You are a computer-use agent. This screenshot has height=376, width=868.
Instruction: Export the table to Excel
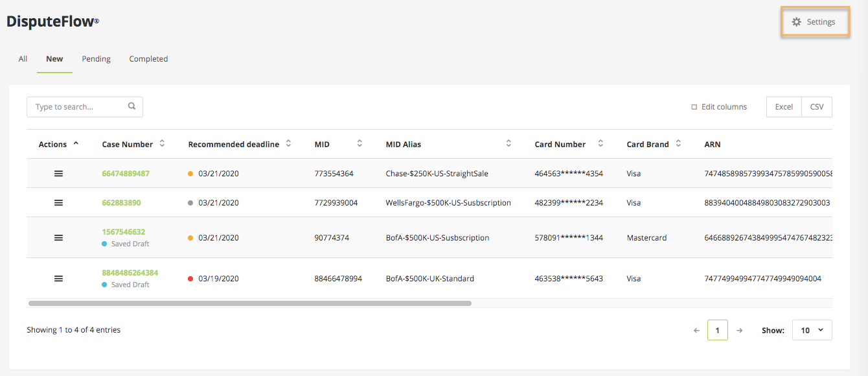click(x=784, y=107)
